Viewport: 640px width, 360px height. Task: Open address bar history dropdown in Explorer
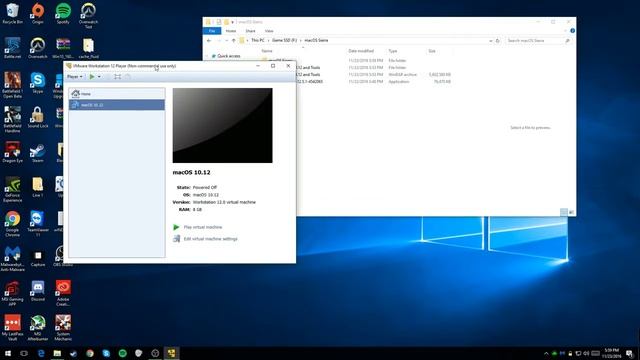coord(490,41)
